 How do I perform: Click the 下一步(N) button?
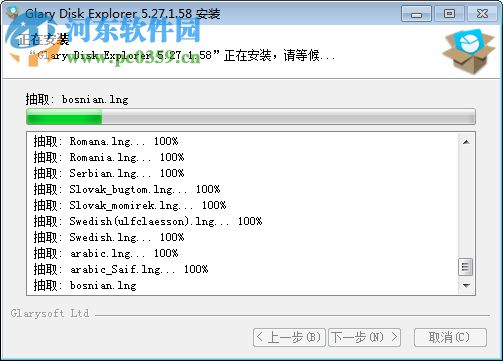pyautogui.click(x=365, y=337)
